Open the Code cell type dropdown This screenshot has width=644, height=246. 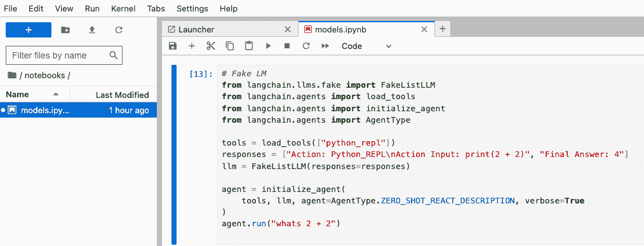(x=366, y=46)
